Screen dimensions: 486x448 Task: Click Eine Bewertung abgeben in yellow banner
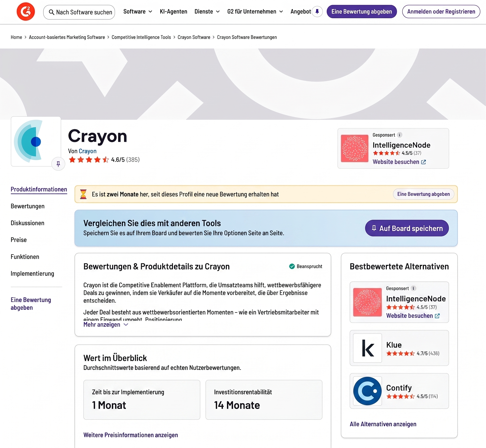[423, 194]
